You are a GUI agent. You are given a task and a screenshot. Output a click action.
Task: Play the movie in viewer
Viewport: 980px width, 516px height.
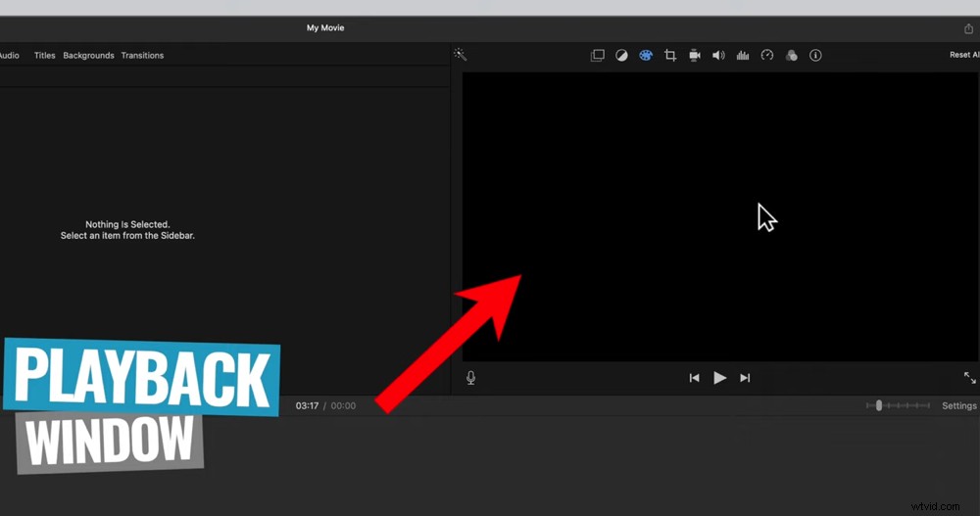pyautogui.click(x=719, y=377)
